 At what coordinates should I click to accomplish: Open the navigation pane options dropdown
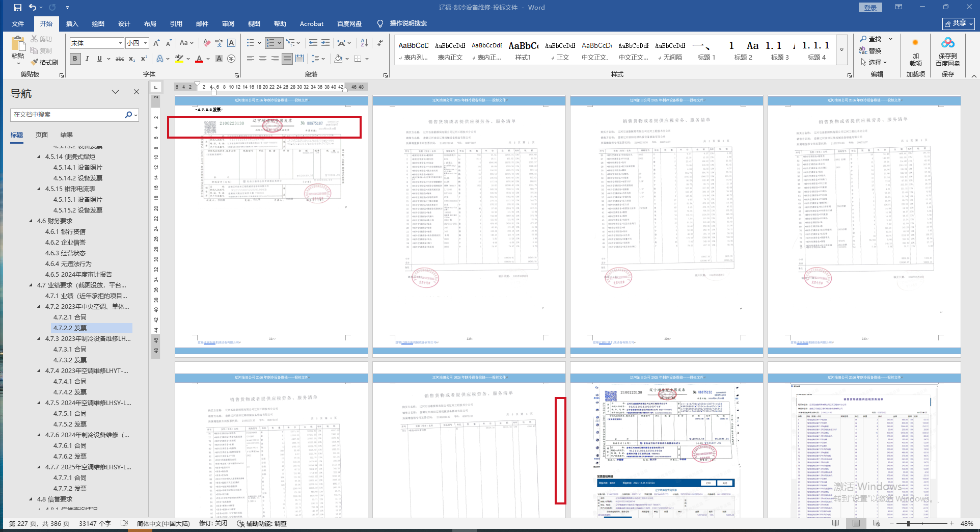pos(115,92)
